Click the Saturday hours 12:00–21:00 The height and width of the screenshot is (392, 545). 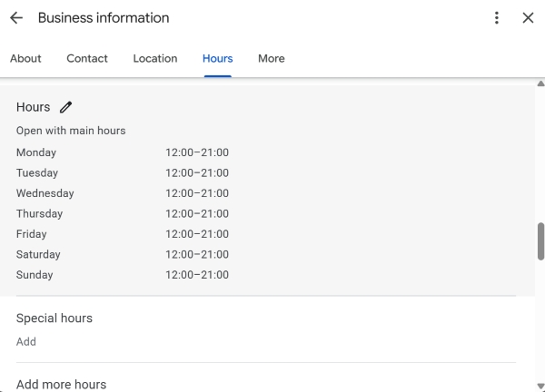[197, 254]
